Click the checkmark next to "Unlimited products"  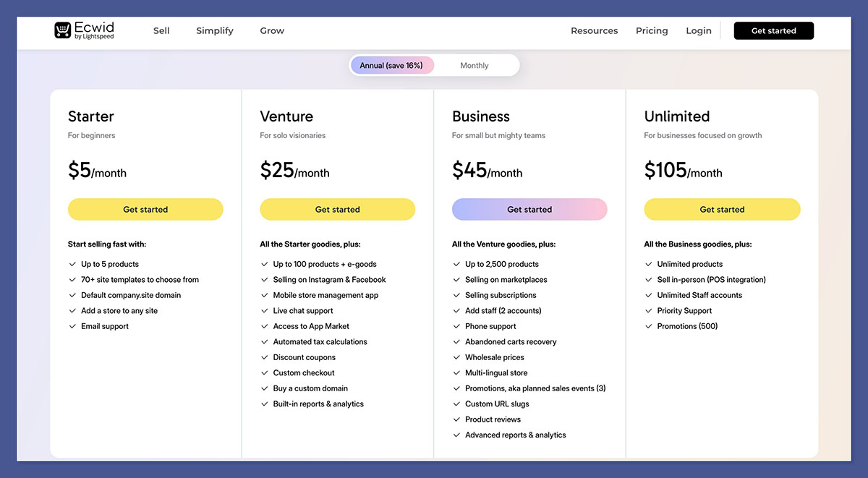click(x=649, y=264)
